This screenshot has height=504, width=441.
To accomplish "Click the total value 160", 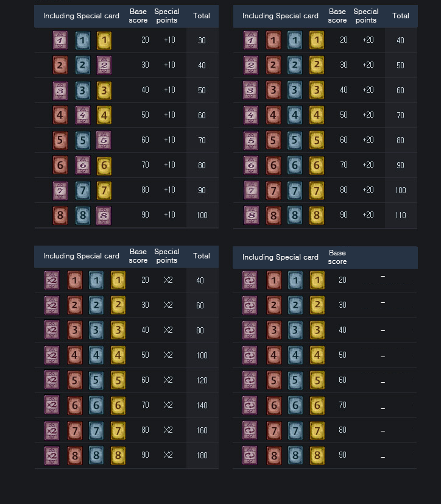I will point(201,430).
